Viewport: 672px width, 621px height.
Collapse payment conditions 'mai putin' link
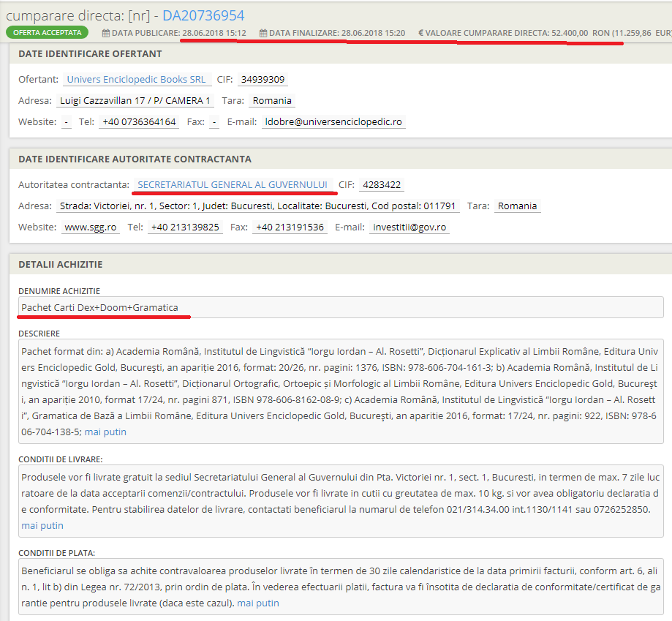(258, 603)
